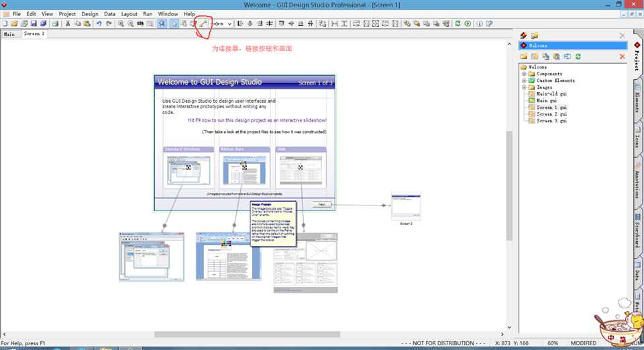Open the Layout menu
The image size is (644, 350).
pyautogui.click(x=129, y=14)
